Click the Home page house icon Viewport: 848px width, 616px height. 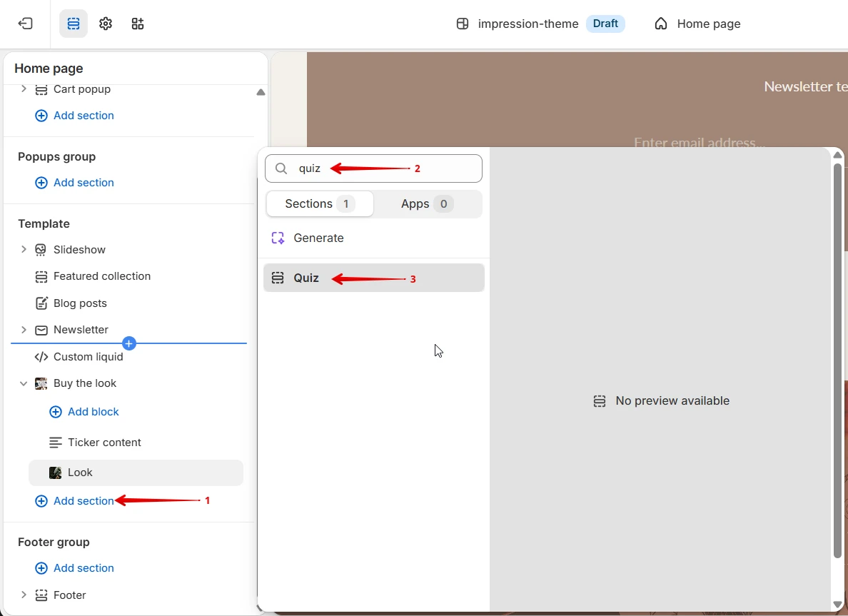[661, 24]
